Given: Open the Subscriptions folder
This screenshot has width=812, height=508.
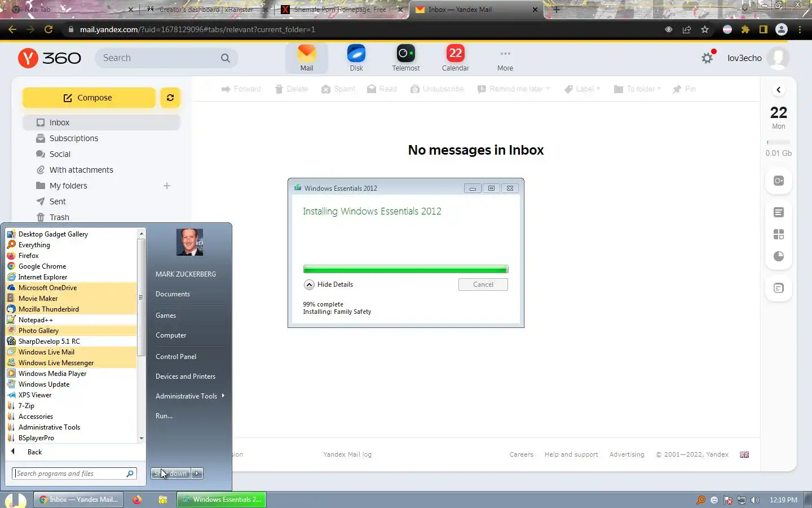Looking at the screenshot, I should (x=73, y=138).
